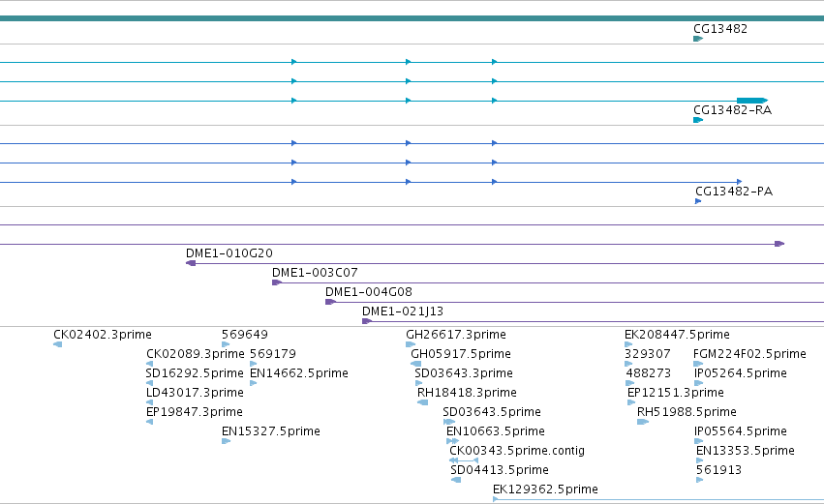The image size is (824, 504).
Task: Click the CK00343.5prime.contig spliced glyph
Action: (464, 460)
